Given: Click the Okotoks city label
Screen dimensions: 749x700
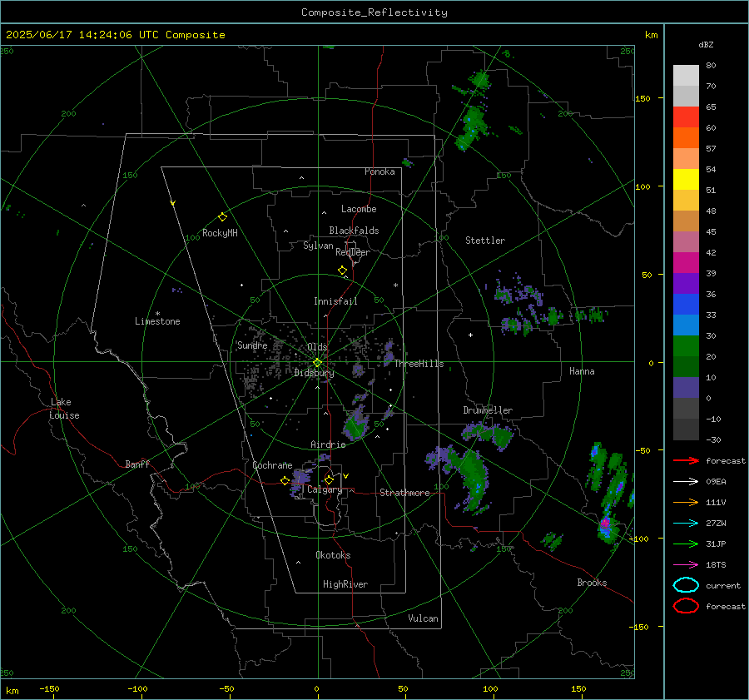Looking at the screenshot, I should pos(333,555).
